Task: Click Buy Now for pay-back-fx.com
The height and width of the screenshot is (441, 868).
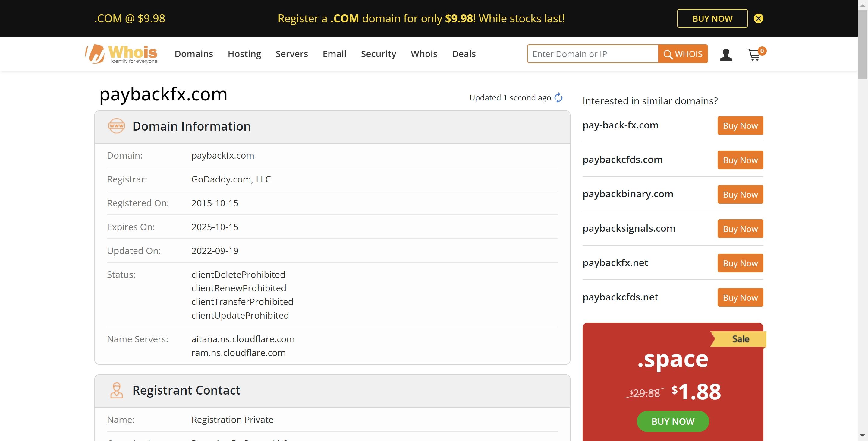Action: tap(740, 125)
